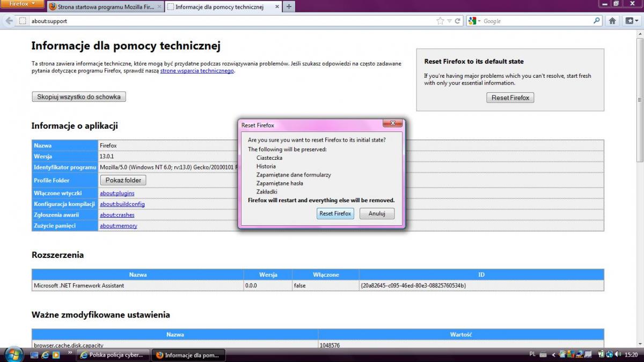Select the Microsoft .NET Framework Assistant cell
This screenshot has height=362, width=644.
click(x=138, y=285)
